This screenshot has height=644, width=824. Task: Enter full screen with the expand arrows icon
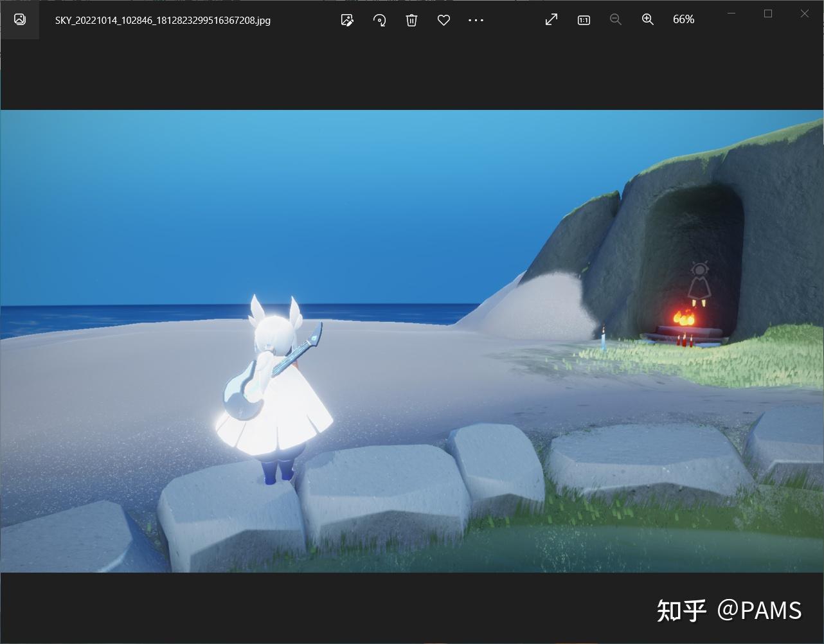point(551,20)
